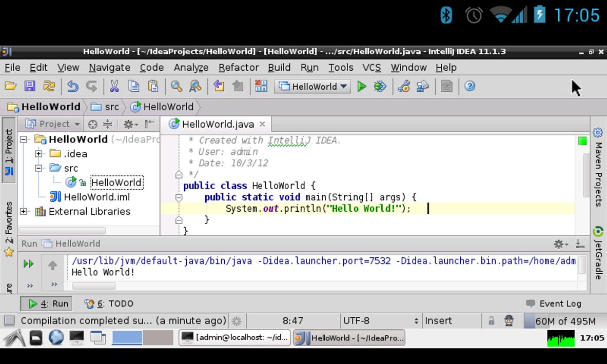Click the Paste clipboard icon
The height and width of the screenshot is (364, 607).
[x=153, y=86]
